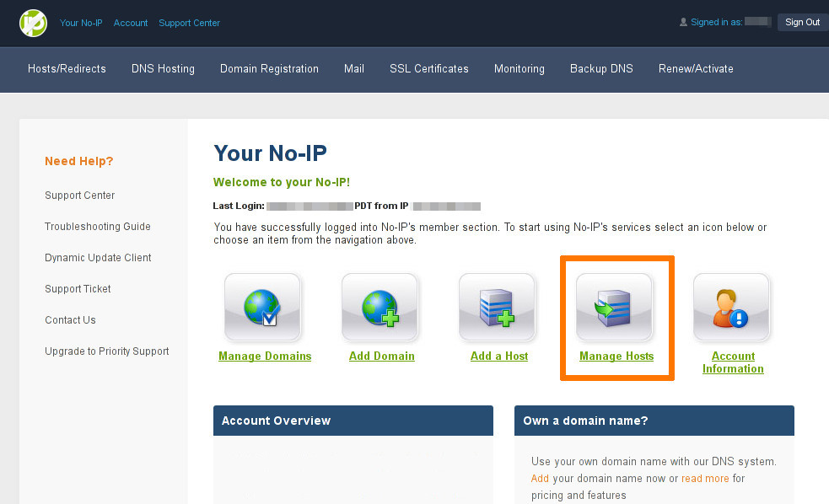This screenshot has width=829, height=504.
Task: Click the Add a Host text link
Action: [x=499, y=356]
